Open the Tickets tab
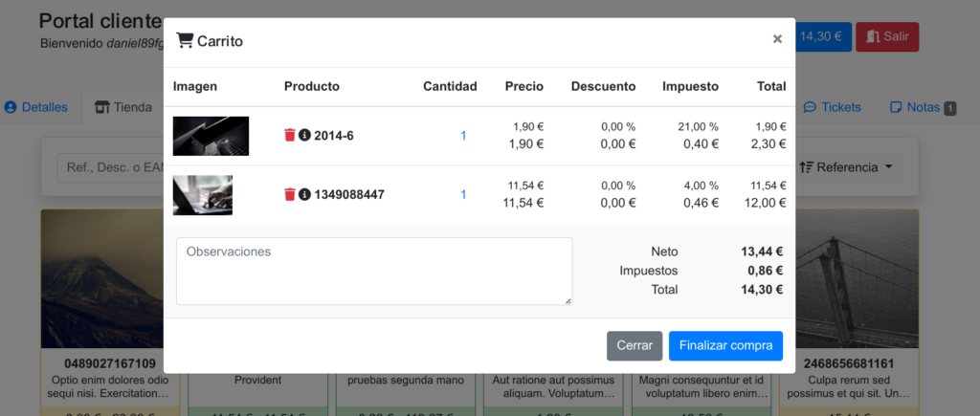The image size is (980, 416). 831,107
